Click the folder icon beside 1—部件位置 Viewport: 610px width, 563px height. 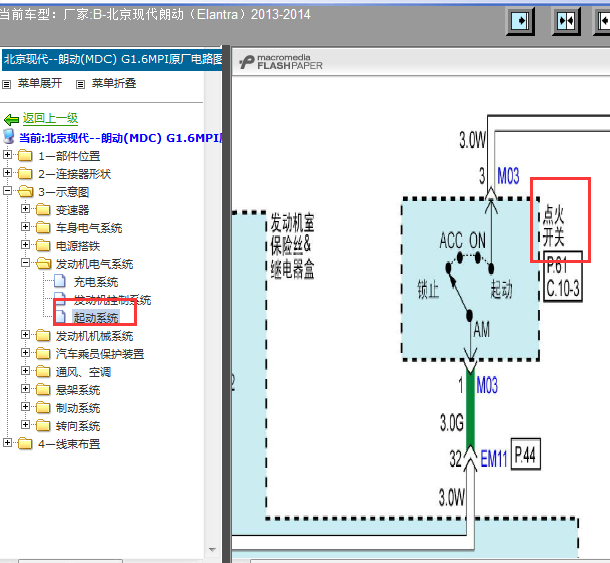click(x=25, y=156)
